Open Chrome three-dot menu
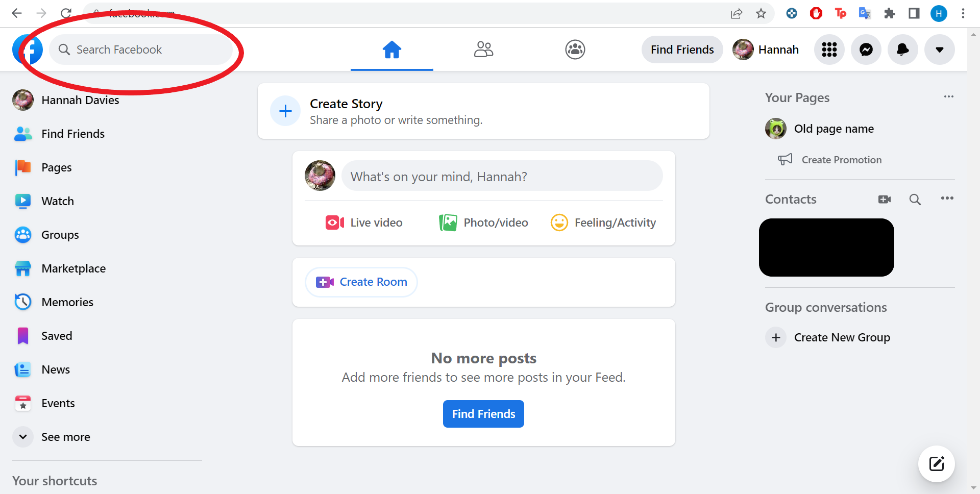Screen dimensions: 980x494 pyautogui.click(x=963, y=13)
